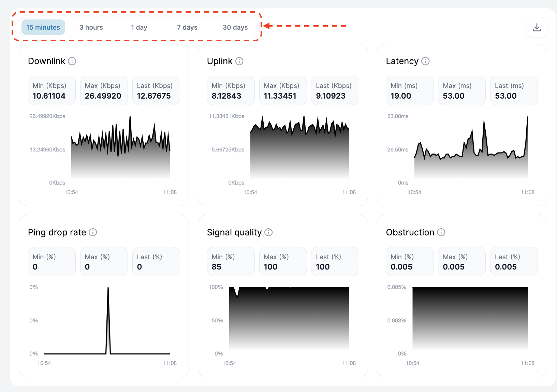
Task: Click the final peak in the Latency chart
Action: pos(527,117)
